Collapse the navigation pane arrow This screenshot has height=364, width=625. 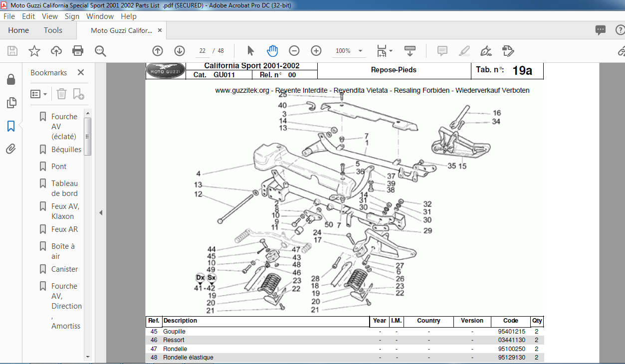[x=101, y=213]
